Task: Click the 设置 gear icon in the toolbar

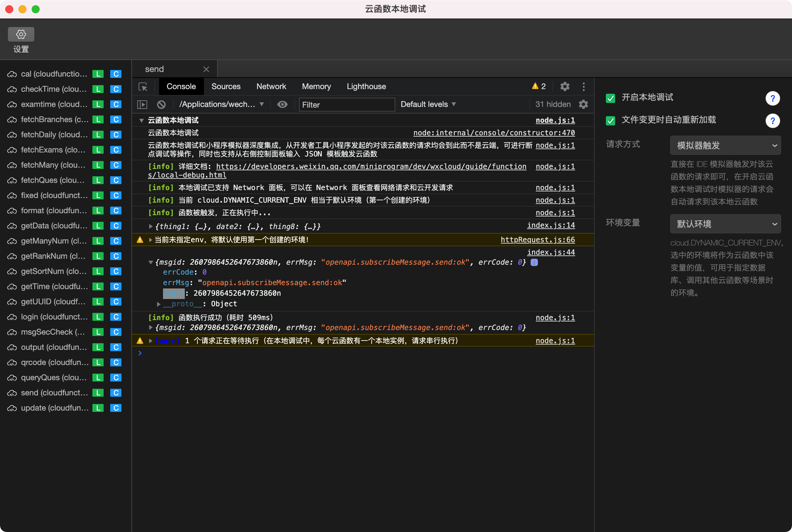Action: pyautogui.click(x=21, y=34)
